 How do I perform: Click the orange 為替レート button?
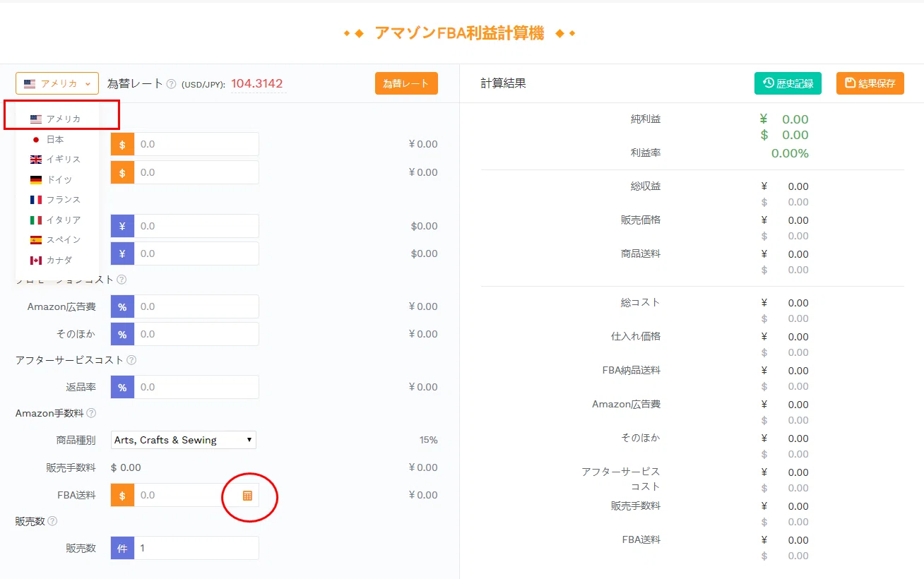tap(406, 83)
